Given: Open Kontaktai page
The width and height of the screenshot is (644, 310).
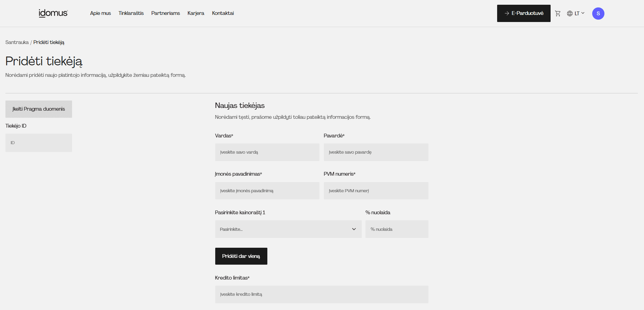Looking at the screenshot, I should (x=223, y=13).
